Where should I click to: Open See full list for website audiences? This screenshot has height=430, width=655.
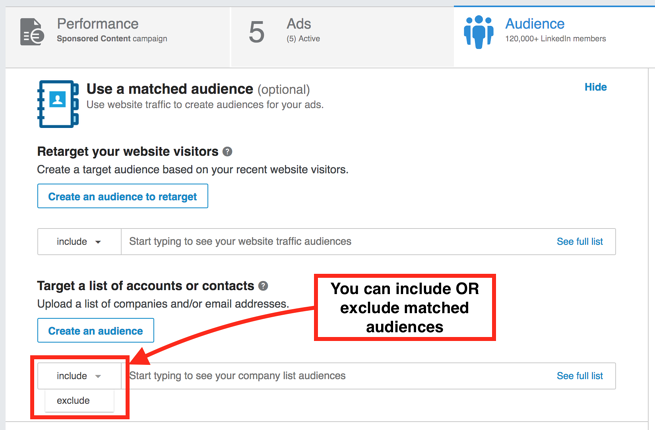click(579, 242)
